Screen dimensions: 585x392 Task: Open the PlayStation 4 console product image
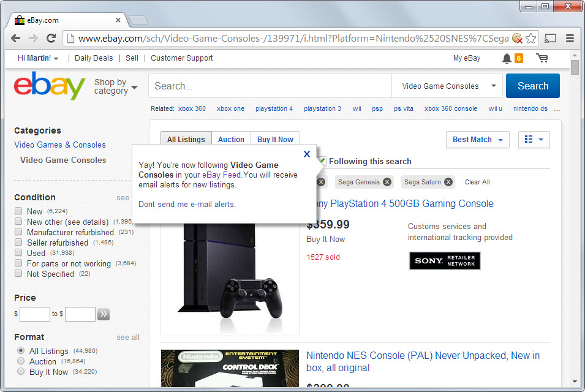[230, 278]
